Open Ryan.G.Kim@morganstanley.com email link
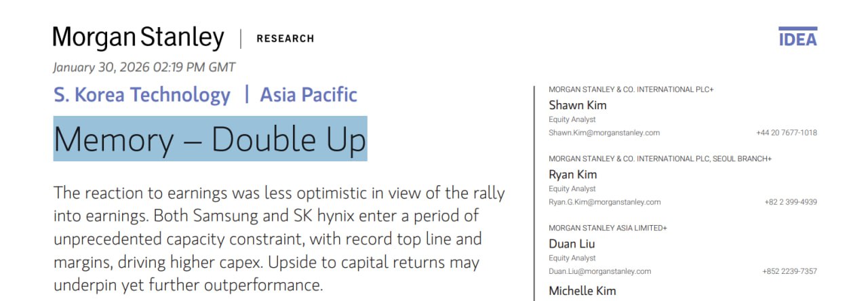This screenshot has width=868, height=301. coord(605,202)
